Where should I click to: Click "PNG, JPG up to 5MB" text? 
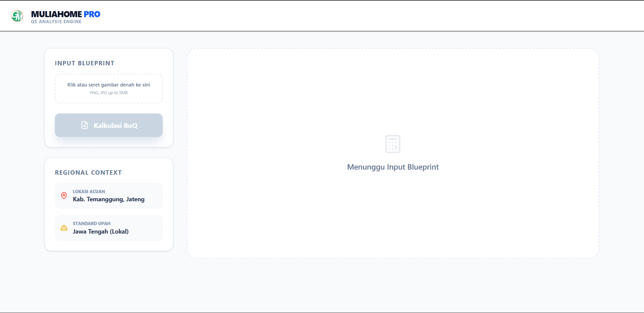point(109,93)
